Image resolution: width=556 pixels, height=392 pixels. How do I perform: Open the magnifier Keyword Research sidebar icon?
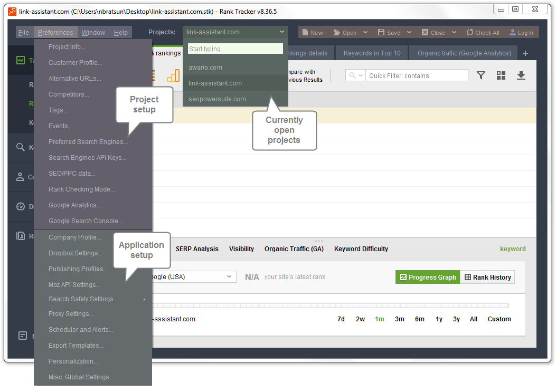click(x=21, y=147)
